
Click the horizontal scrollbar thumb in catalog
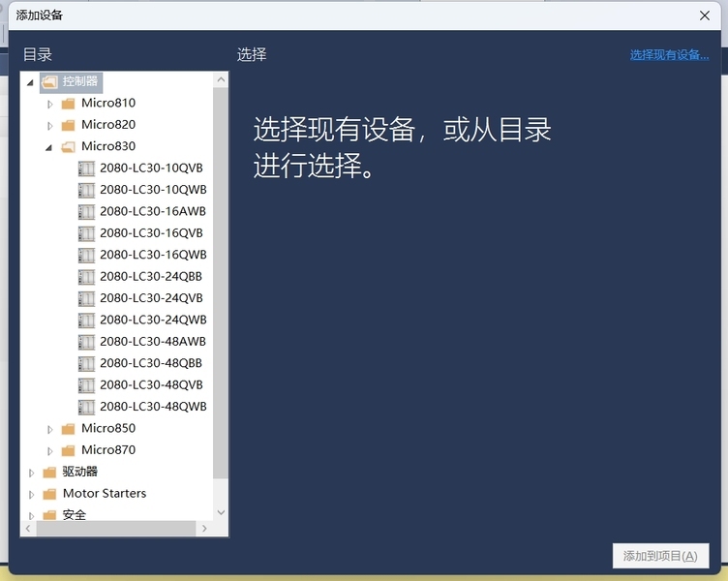coord(116,529)
